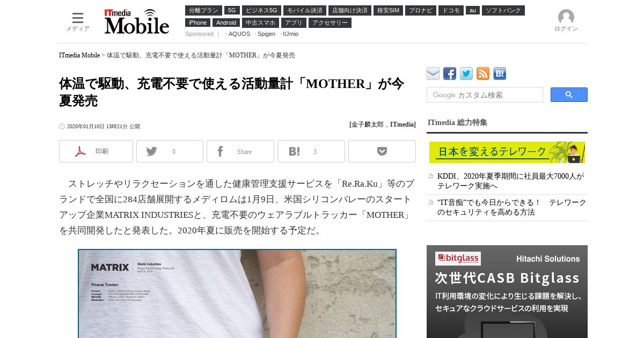Open the ITmedia Mobile breadcrumb link

pos(79,55)
